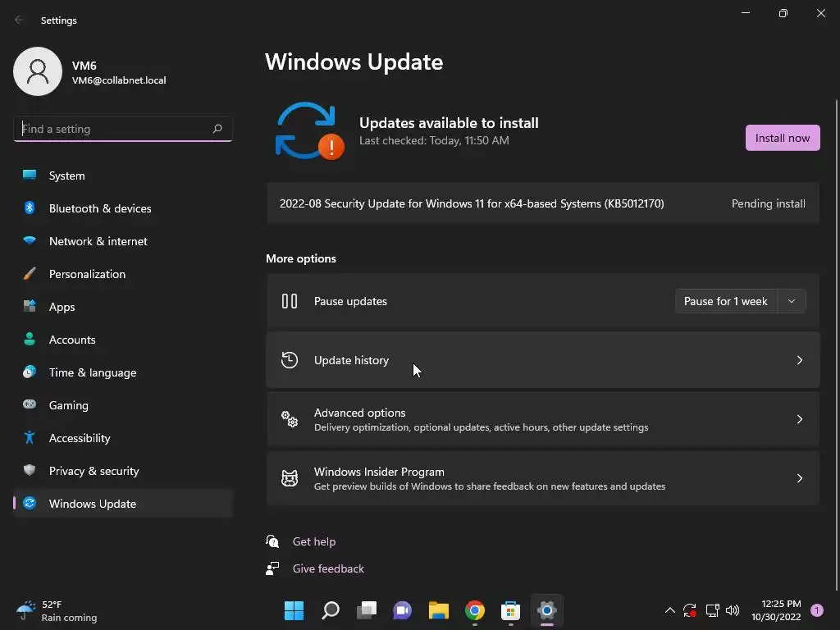Select Network & internet category
The height and width of the screenshot is (630, 840).
coord(123,240)
